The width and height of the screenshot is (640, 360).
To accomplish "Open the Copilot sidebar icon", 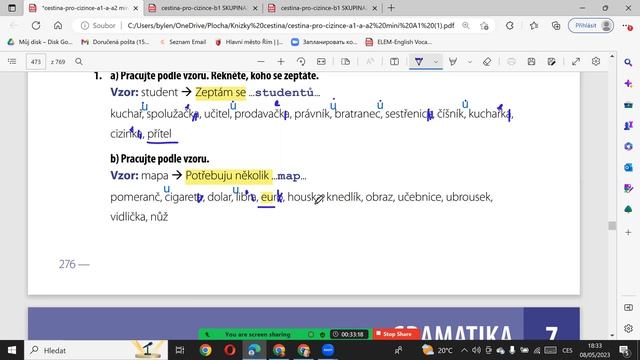I will 628,84.
